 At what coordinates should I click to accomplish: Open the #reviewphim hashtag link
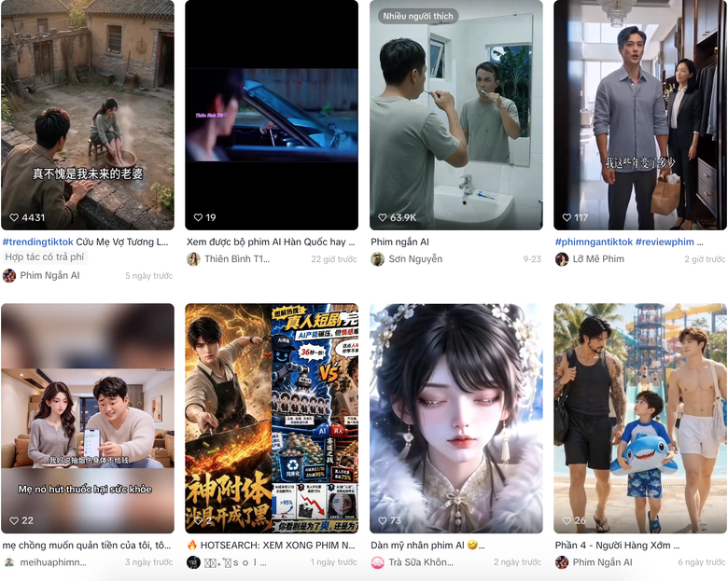665,242
